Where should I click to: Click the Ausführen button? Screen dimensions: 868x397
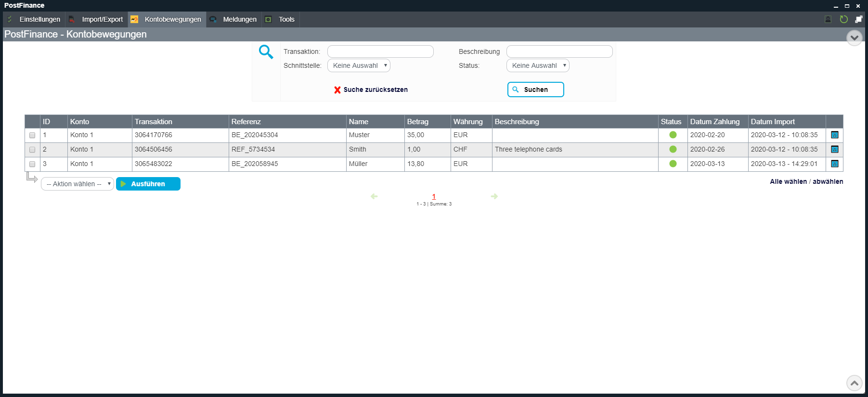148,184
